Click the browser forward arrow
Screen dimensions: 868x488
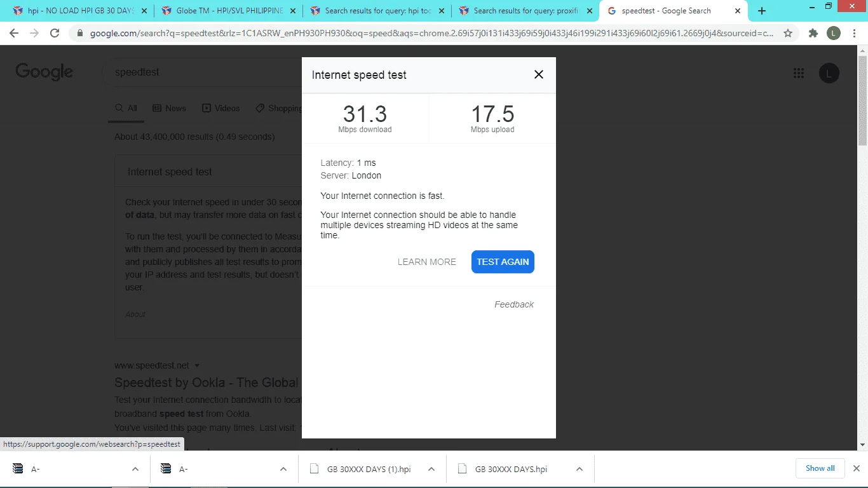point(34,34)
